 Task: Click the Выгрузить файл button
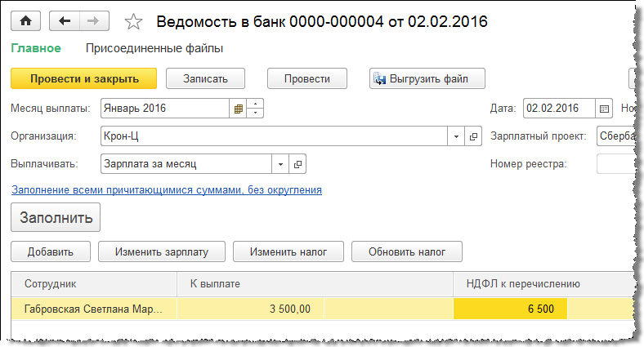point(427,78)
